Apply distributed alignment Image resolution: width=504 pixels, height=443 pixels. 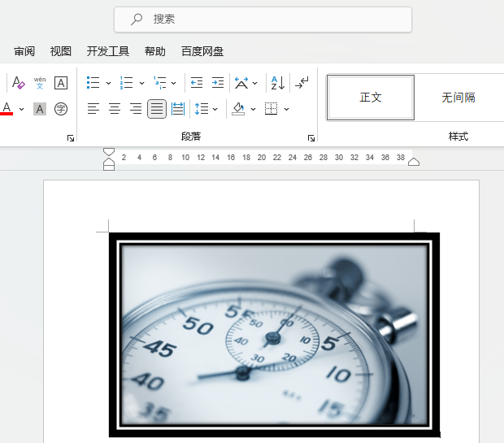click(178, 109)
